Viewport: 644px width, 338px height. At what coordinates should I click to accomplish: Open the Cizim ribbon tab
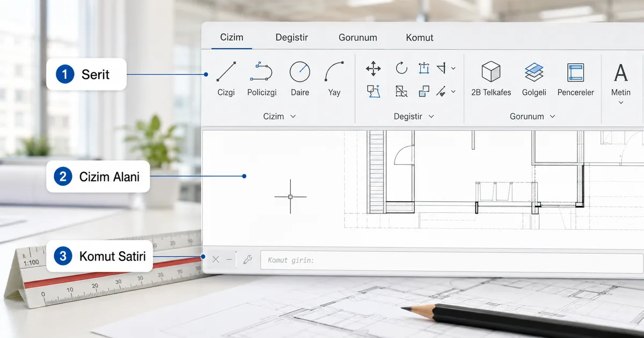(x=232, y=38)
